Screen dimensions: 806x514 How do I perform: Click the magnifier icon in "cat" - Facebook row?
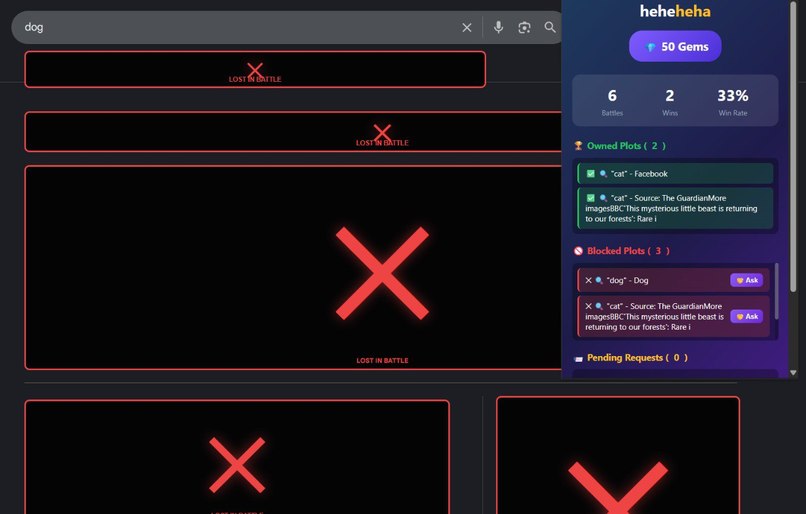(x=603, y=174)
